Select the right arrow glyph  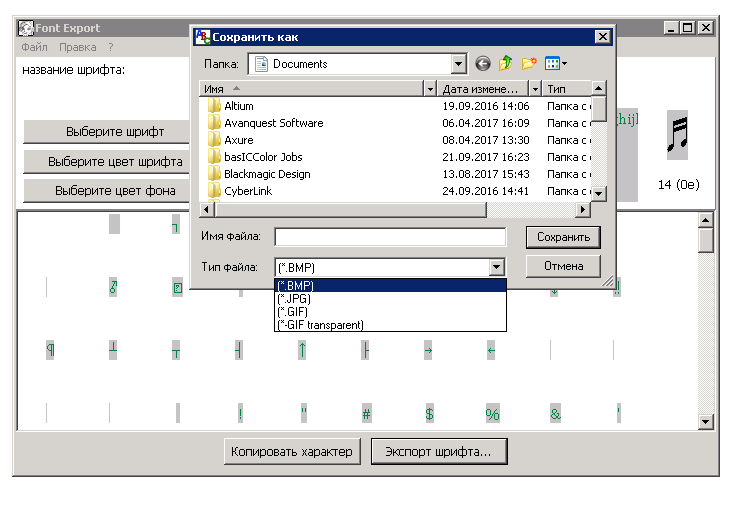[428, 350]
